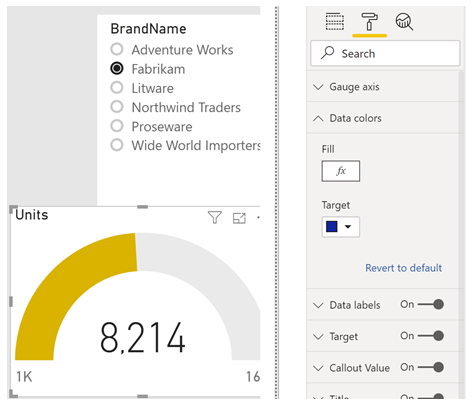Viewport: 472px width, 405px height.
Task: Select the Format paint roller tab
Action: pyautogui.click(x=369, y=22)
